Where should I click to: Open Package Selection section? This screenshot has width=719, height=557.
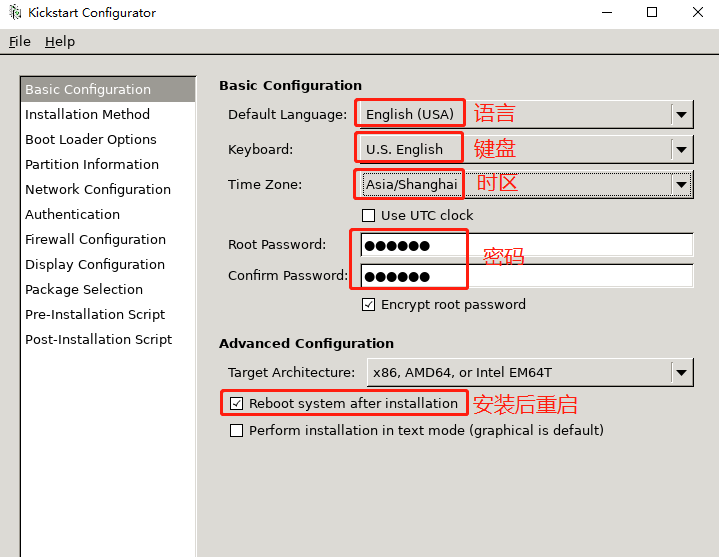click(108, 289)
